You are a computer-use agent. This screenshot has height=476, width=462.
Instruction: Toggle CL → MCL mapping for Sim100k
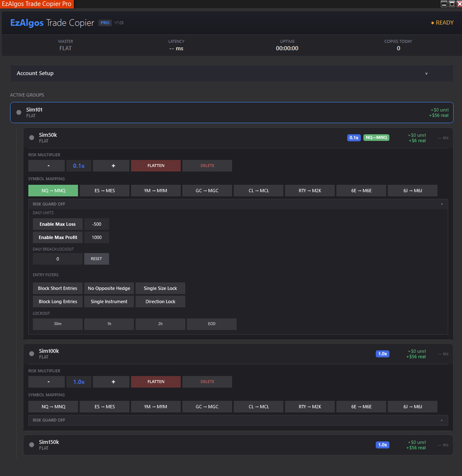[x=259, y=407]
